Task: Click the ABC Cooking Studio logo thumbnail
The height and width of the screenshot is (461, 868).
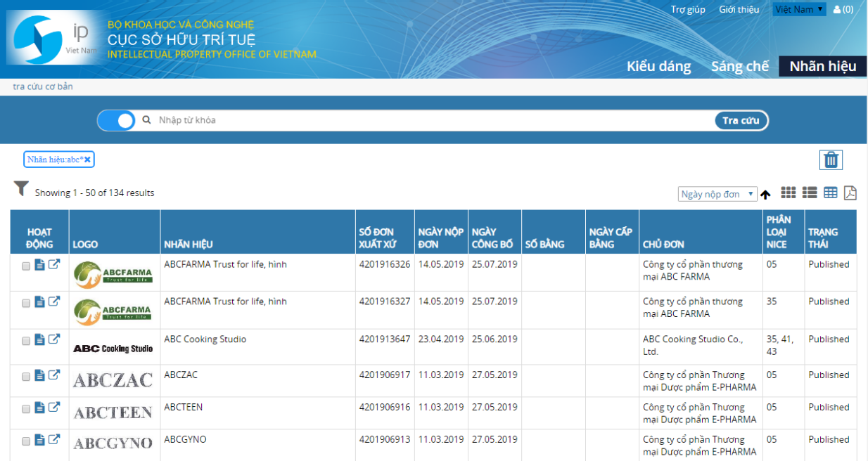Action: click(x=113, y=348)
